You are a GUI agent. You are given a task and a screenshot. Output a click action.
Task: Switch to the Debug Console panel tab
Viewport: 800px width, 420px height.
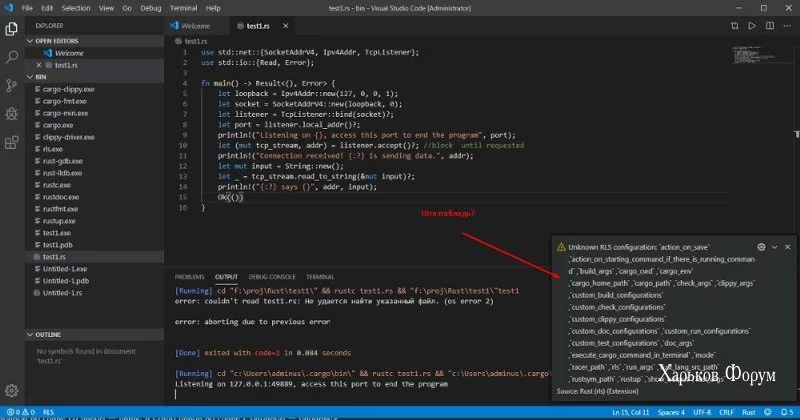point(272,277)
